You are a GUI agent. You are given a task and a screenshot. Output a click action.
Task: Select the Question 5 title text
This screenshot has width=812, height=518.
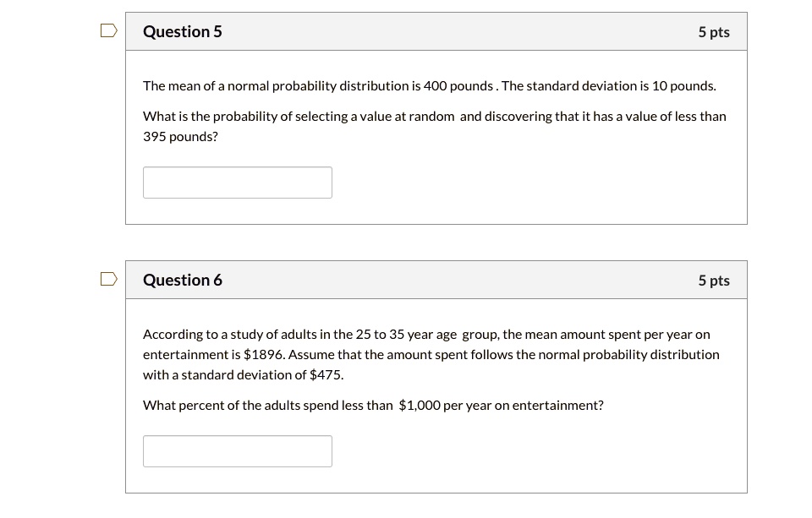(x=183, y=31)
